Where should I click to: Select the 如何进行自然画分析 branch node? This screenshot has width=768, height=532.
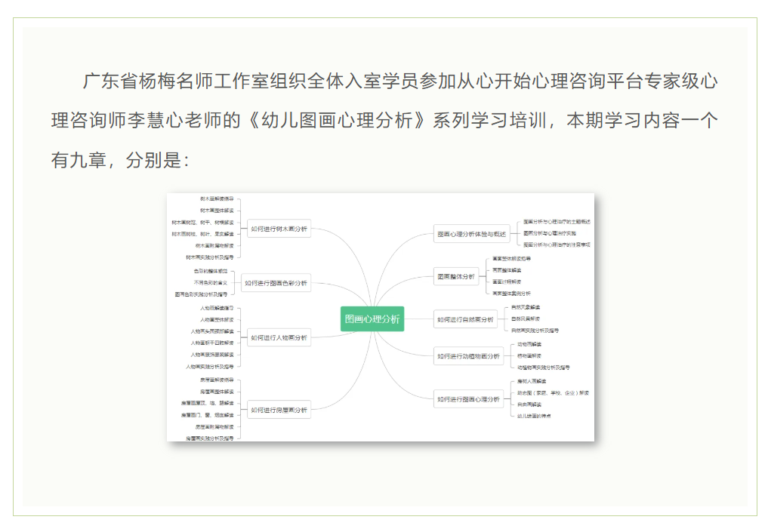click(465, 319)
